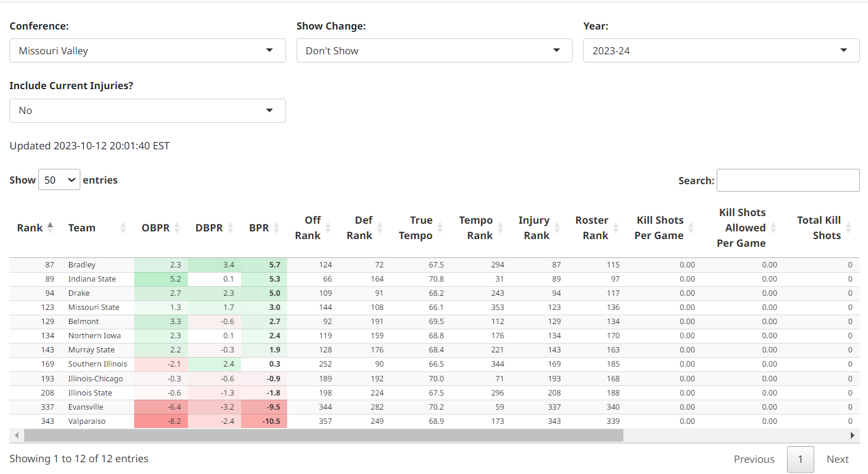The height and width of the screenshot is (474, 868).
Task: Click Drake's True Tempo value 68.2
Action: (437, 293)
